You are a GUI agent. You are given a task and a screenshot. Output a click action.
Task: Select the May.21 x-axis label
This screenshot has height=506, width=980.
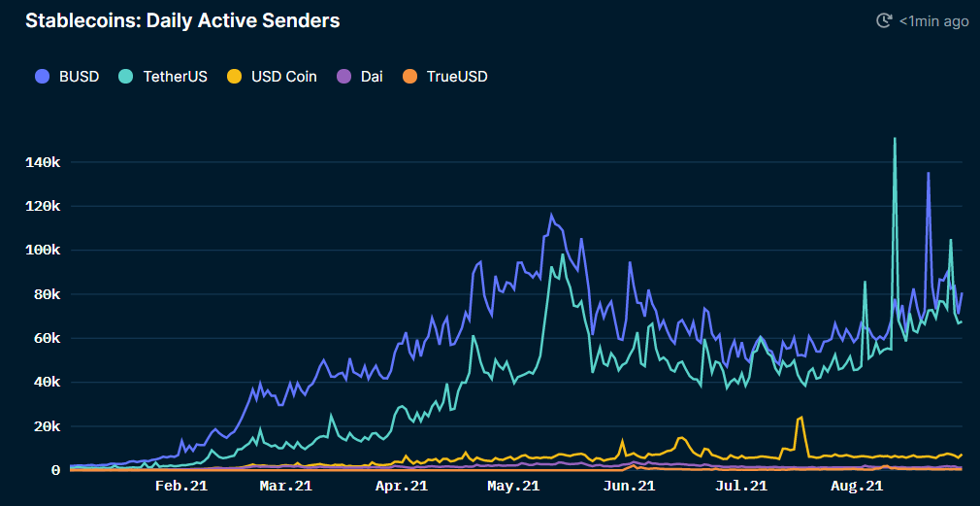(x=513, y=486)
